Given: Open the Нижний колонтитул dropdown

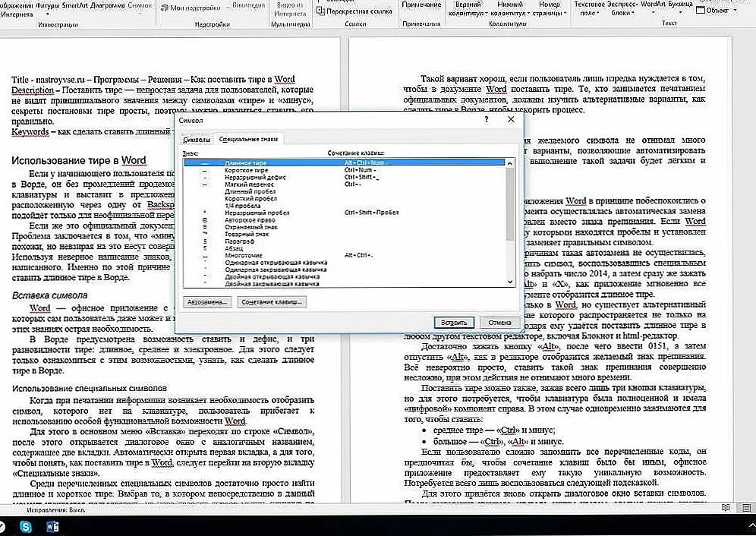Looking at the screenshot, I should tap(510, 8).
